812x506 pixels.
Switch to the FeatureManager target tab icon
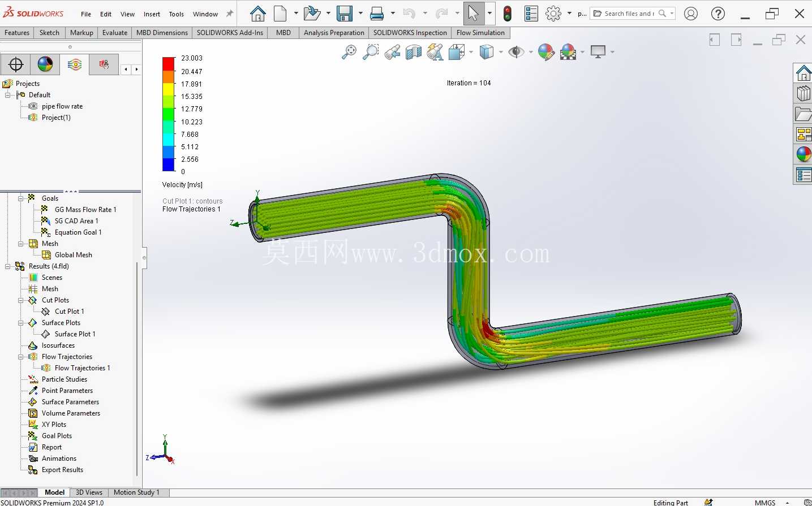(x=16, y=64)
